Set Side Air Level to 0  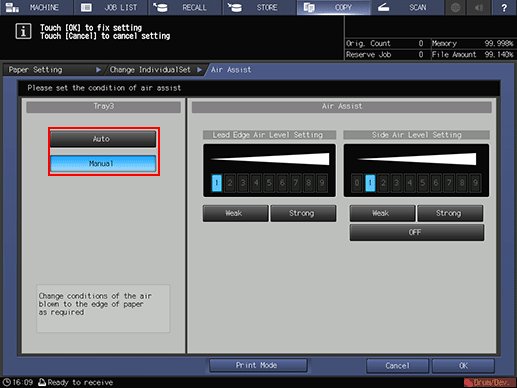coord(357,183)
